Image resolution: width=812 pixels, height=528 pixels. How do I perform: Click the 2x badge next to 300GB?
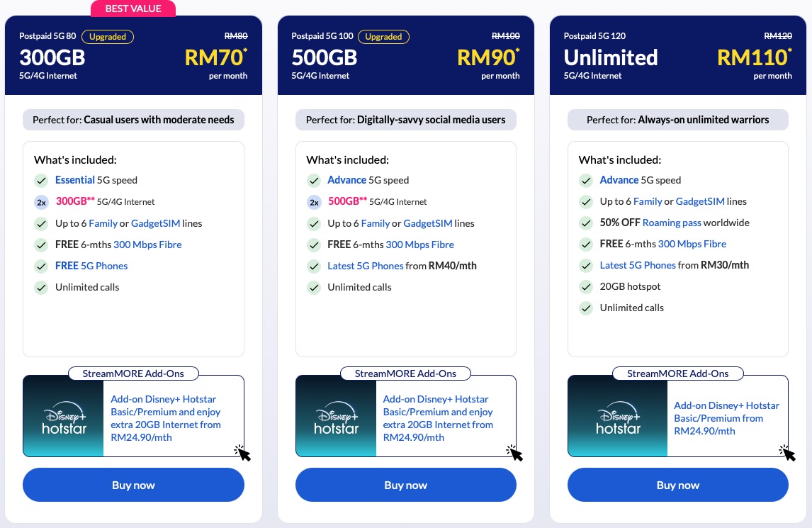tap(41, 202)
